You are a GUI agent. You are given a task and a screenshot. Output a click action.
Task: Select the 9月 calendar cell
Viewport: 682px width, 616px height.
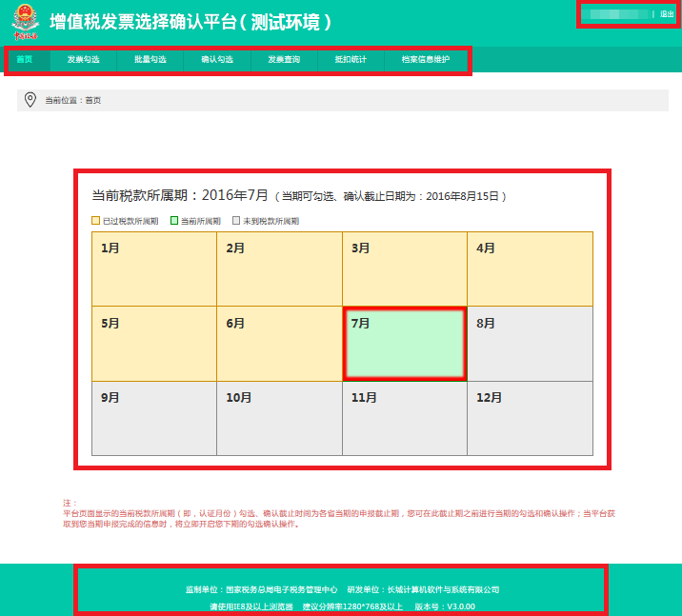pos(154,419)
